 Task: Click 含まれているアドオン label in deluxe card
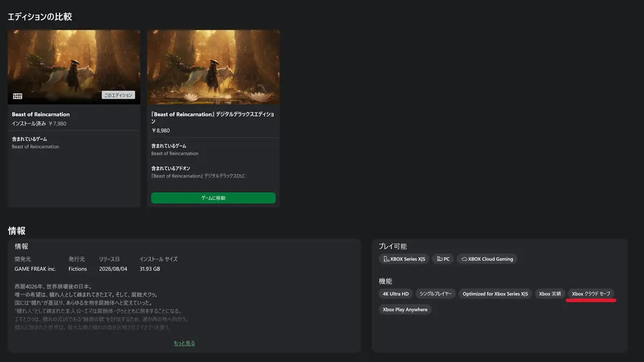(171, 168)
